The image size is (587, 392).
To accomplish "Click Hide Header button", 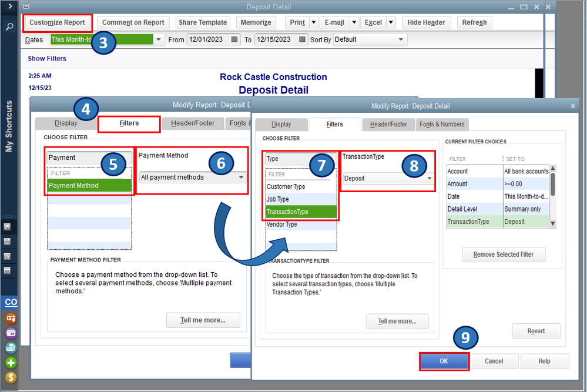I will pyautogui.click(x=427, y=22).
